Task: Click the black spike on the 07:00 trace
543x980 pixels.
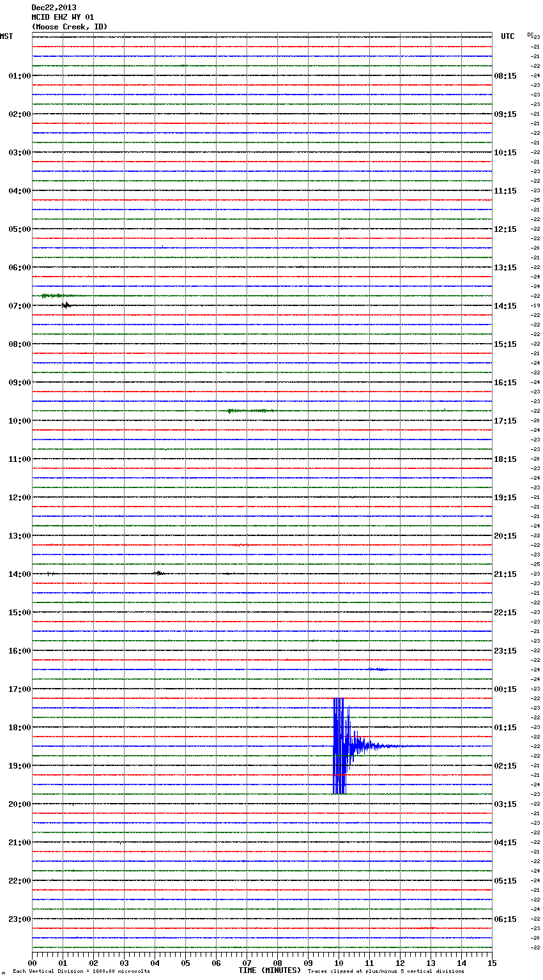Action: [66, 305]
